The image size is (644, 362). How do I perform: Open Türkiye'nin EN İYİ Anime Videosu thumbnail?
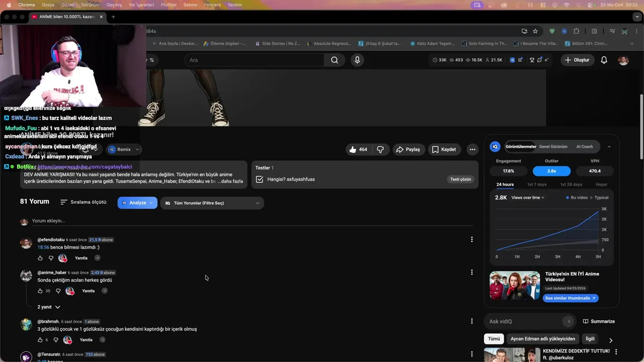click(515, 286)
